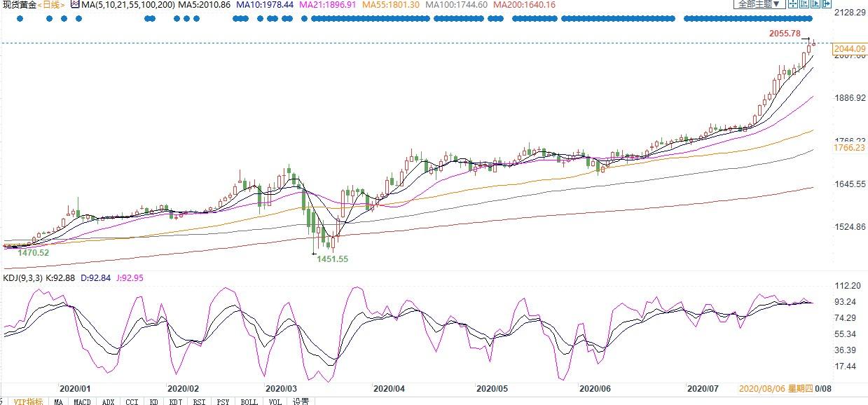Open the VOL indicator tab
Image resolution: width=868 pixels, height=405 pixels.
pos(276,401)
